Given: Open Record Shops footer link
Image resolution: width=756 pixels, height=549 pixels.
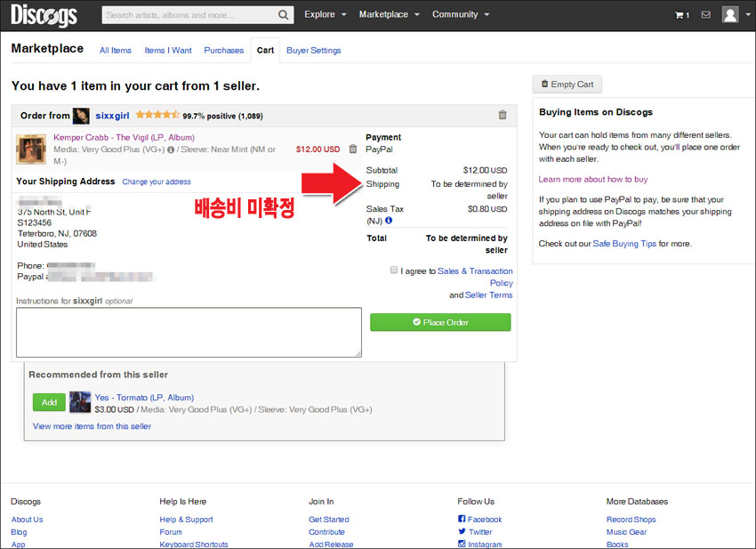Looking at the screenshot, I should 631,520.
